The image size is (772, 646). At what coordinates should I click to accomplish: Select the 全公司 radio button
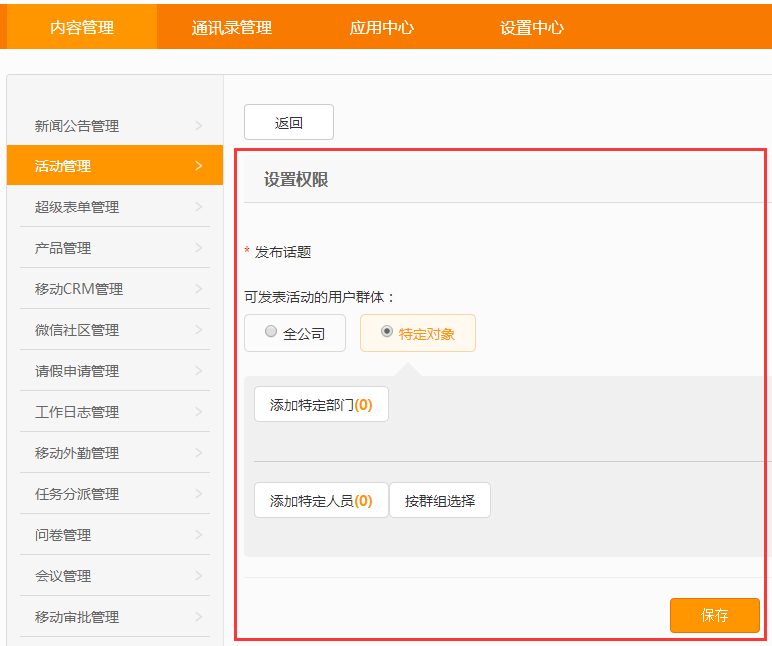point(271,331)
